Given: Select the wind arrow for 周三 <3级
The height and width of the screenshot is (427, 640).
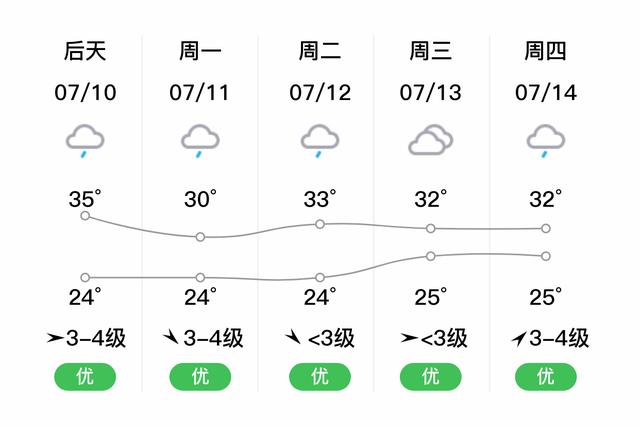Looking at the screenshot, I should point(409,338).
